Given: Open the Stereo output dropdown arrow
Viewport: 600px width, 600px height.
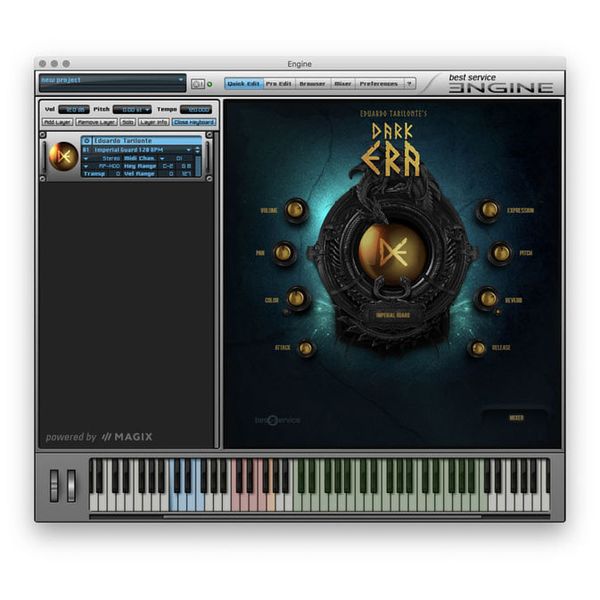Looking at the screenshot, I should click(86, 158).
